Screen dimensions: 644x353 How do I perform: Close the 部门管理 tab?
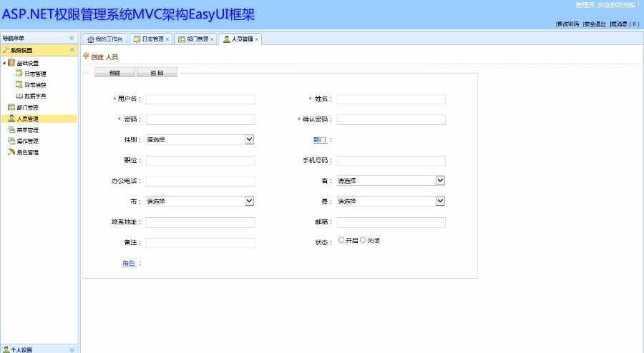(x=212, y=39)
